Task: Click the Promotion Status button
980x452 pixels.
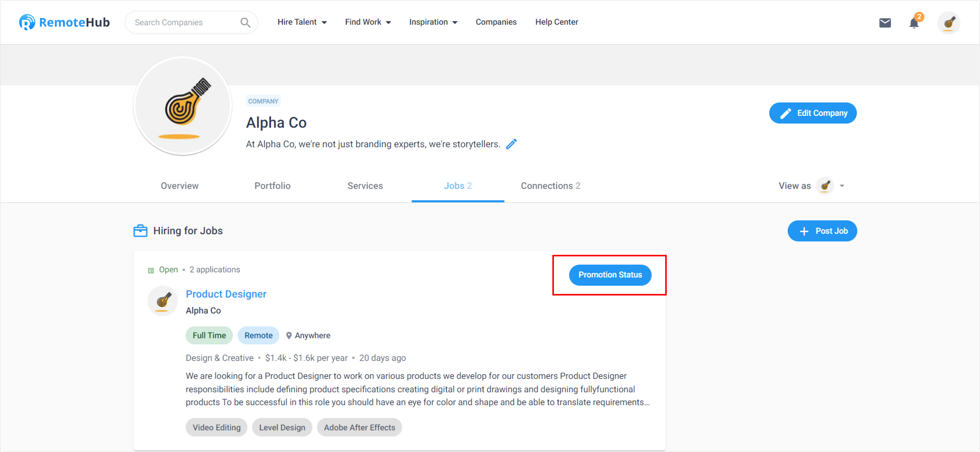Action: [610, 275]
